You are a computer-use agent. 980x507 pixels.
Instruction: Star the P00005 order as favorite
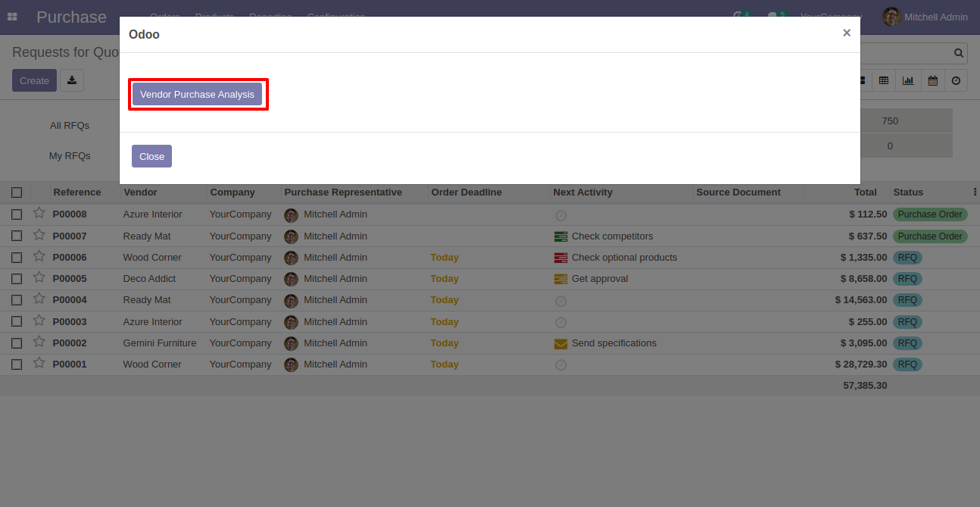click(x=39, y=277)
